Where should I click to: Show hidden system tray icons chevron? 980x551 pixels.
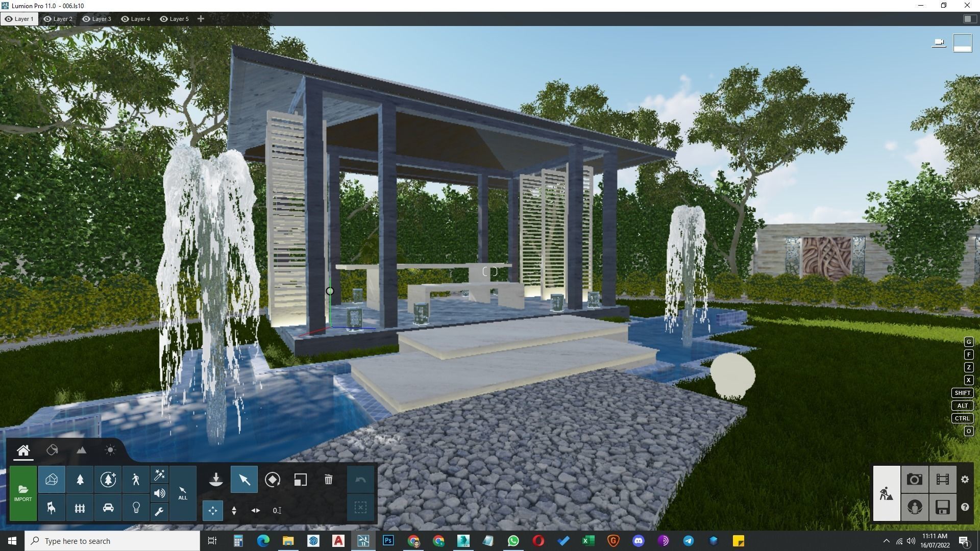[x=886, y=541]
